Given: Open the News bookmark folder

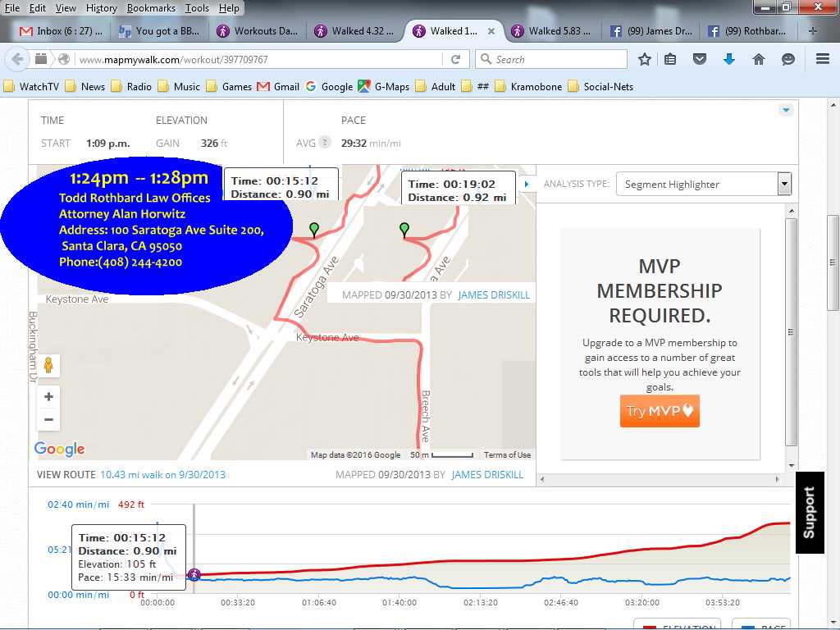Looking at the screenshot, I should (85, 87).
